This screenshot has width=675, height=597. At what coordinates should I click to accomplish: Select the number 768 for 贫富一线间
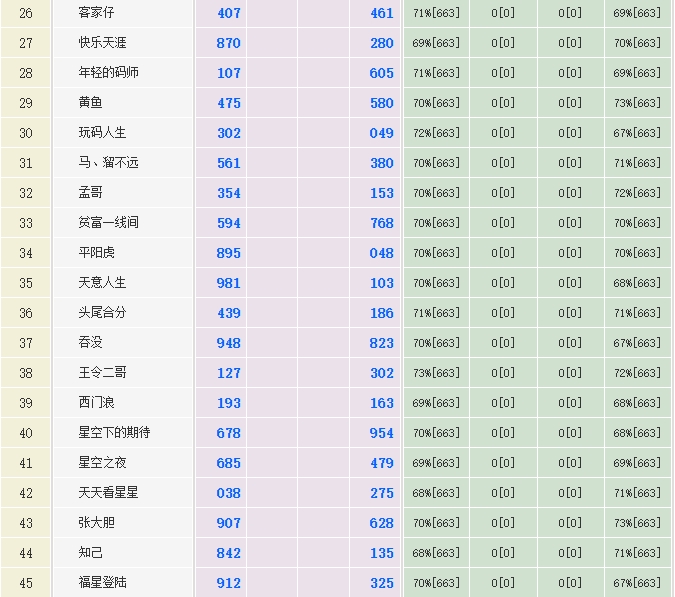(x=381, y=223)
